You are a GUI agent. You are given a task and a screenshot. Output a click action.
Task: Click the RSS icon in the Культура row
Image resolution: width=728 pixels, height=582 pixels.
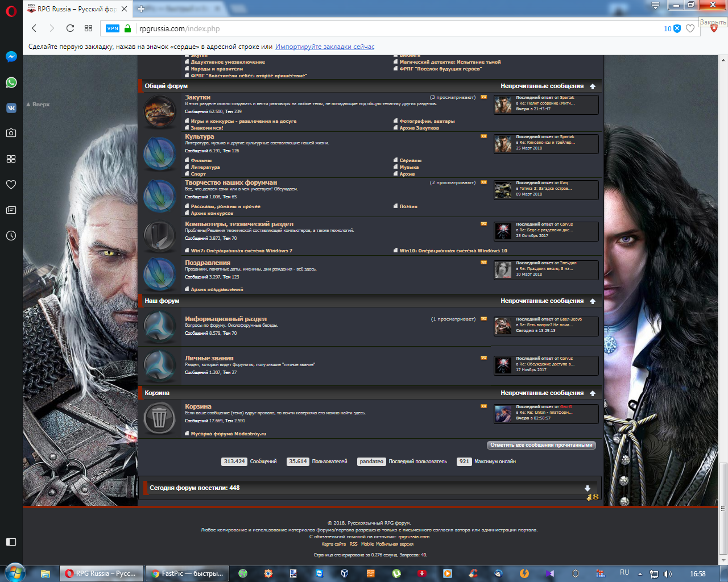(x=484, y=136)
